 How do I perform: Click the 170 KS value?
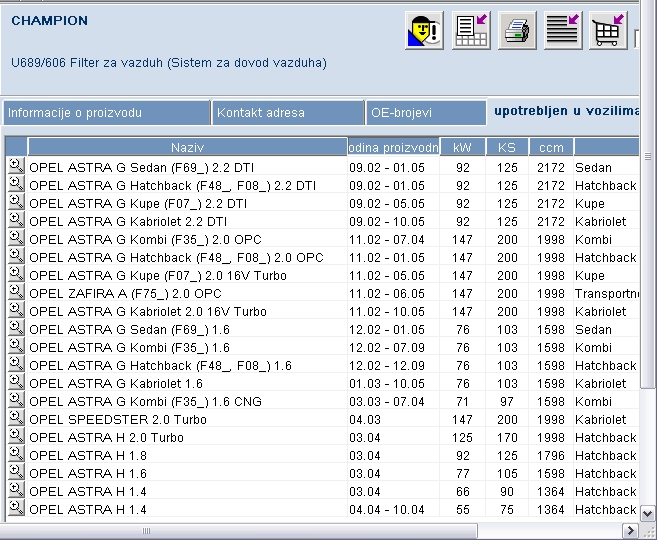[x=507, y=437]
